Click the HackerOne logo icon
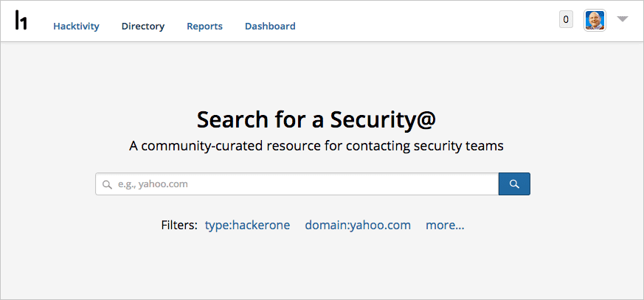The height and width of the screenshot is (300, 644). pyautogui.click(x=21, y=21)
